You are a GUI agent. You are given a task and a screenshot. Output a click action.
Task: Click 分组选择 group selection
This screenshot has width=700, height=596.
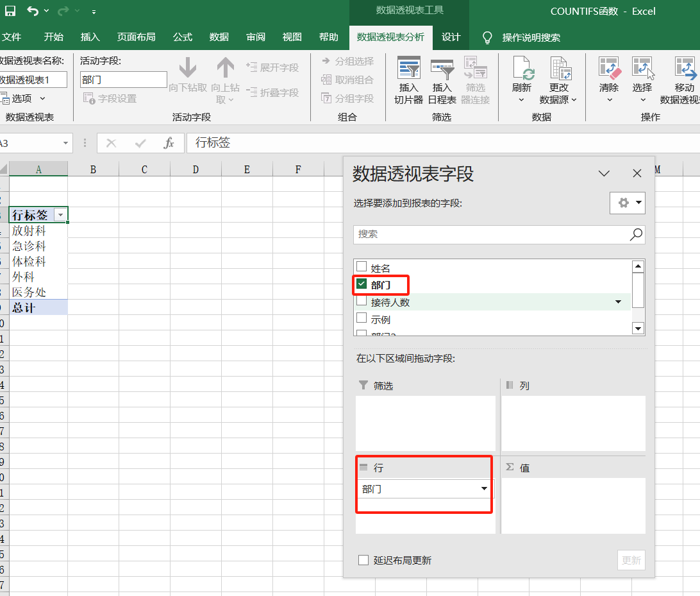[x=348, y=61]
